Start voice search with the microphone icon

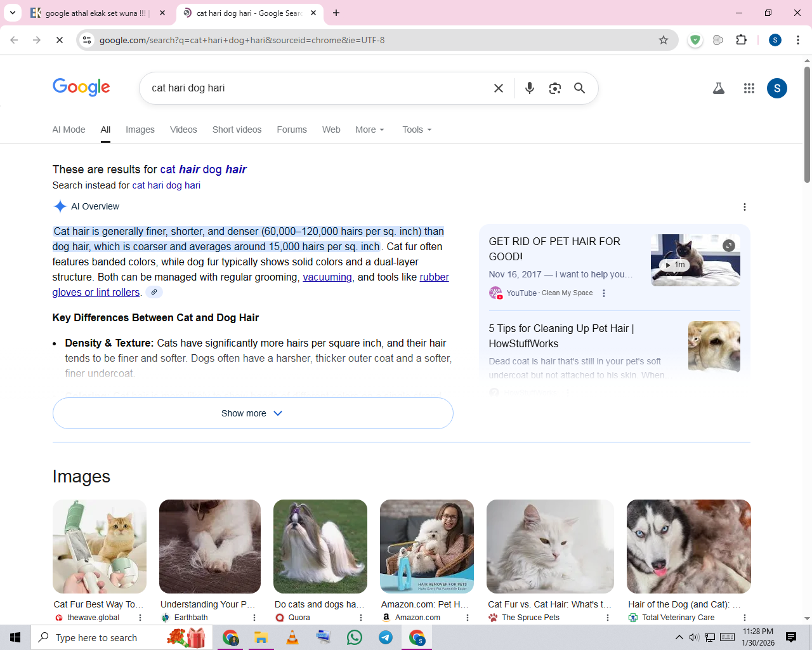click(x=530, y=88)
